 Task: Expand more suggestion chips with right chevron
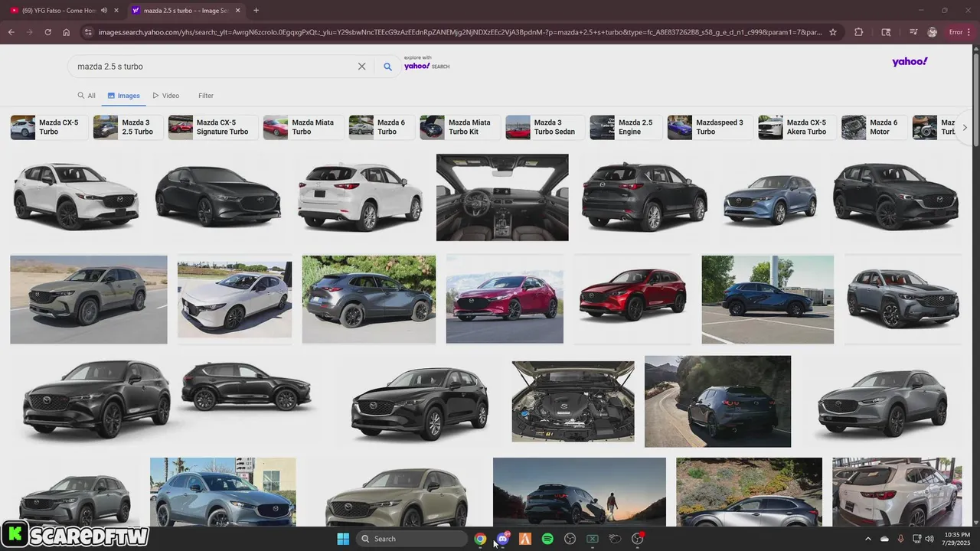(965, 128)
